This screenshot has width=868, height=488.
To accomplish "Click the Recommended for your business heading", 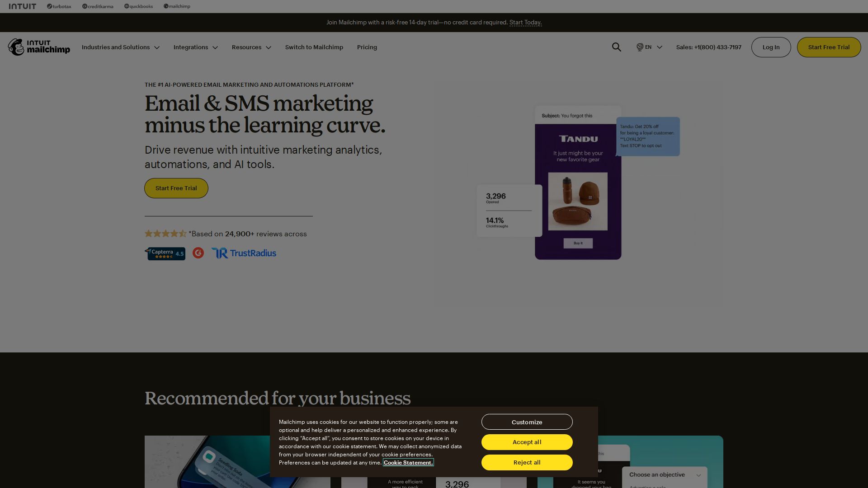I will pos(278,398).
